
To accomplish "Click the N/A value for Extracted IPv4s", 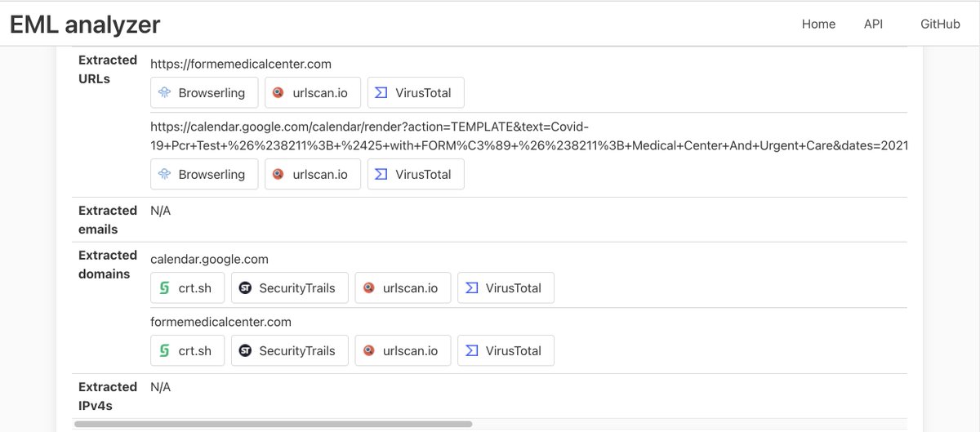I will pyautogui.click(x=161, y=387).
